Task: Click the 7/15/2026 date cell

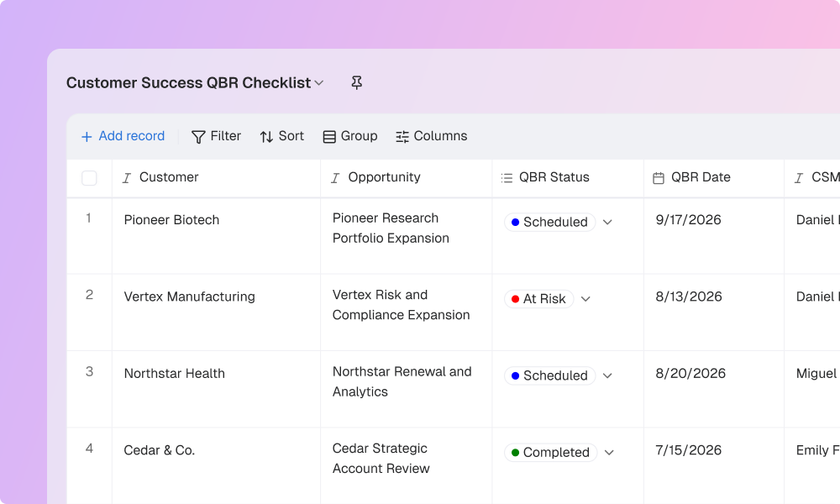Action: (713, 465)
